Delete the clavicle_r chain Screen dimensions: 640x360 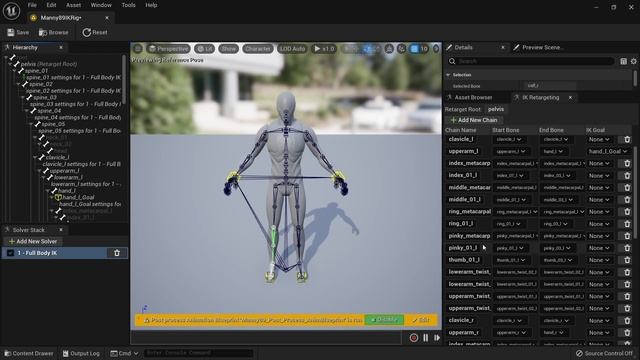click(x=627, y=320)
